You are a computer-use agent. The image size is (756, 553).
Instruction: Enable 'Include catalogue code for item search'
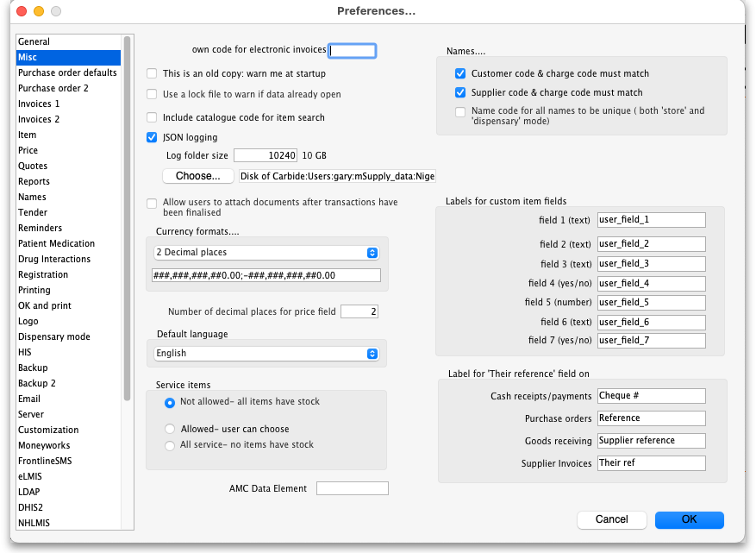coord(152,117)
